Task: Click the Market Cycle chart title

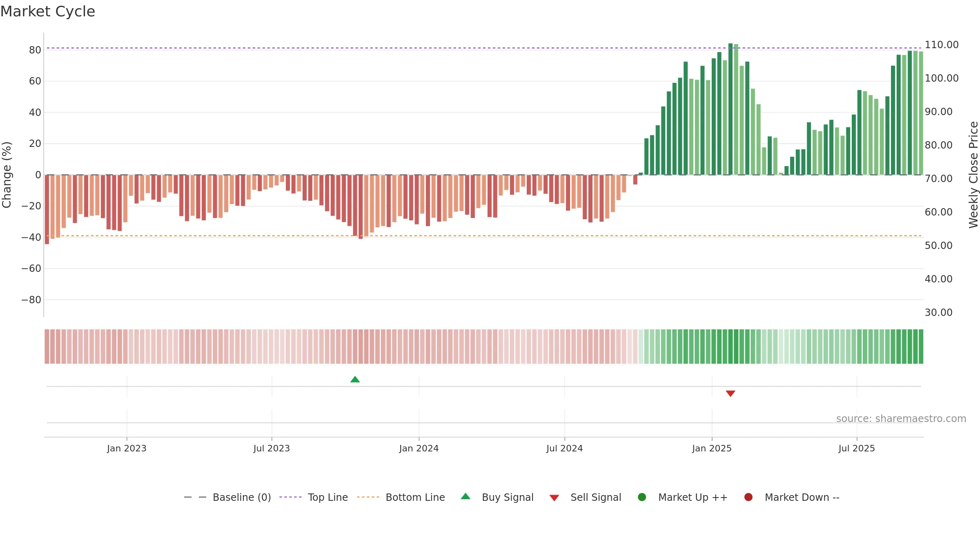Action: [x=48, y=11]
